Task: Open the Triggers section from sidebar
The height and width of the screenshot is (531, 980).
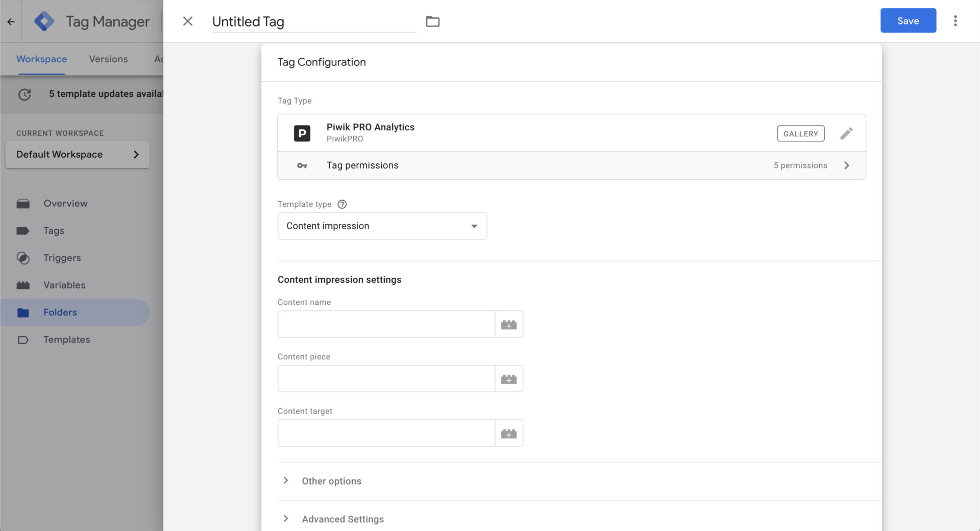Action: pyautogui.click(x=23, y=258)
